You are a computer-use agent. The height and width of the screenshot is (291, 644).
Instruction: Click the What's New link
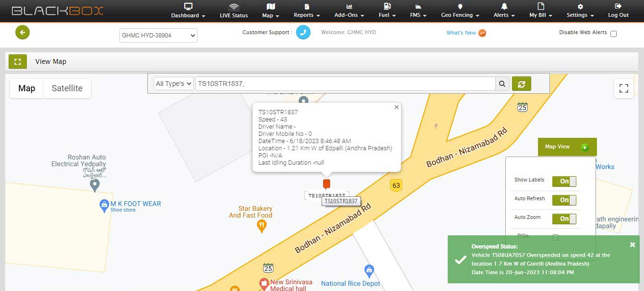(x=461, y=33)
